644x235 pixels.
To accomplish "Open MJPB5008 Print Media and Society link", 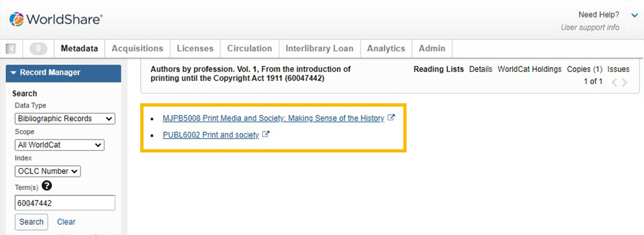I will (x=273, y=118).
